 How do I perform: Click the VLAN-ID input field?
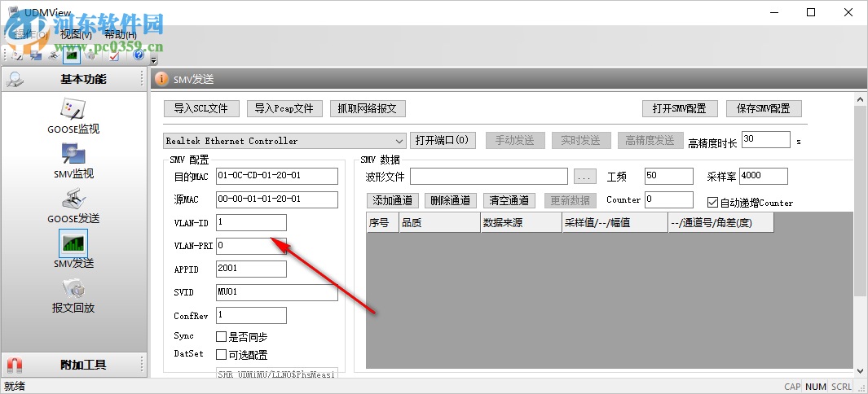(251, 223)
